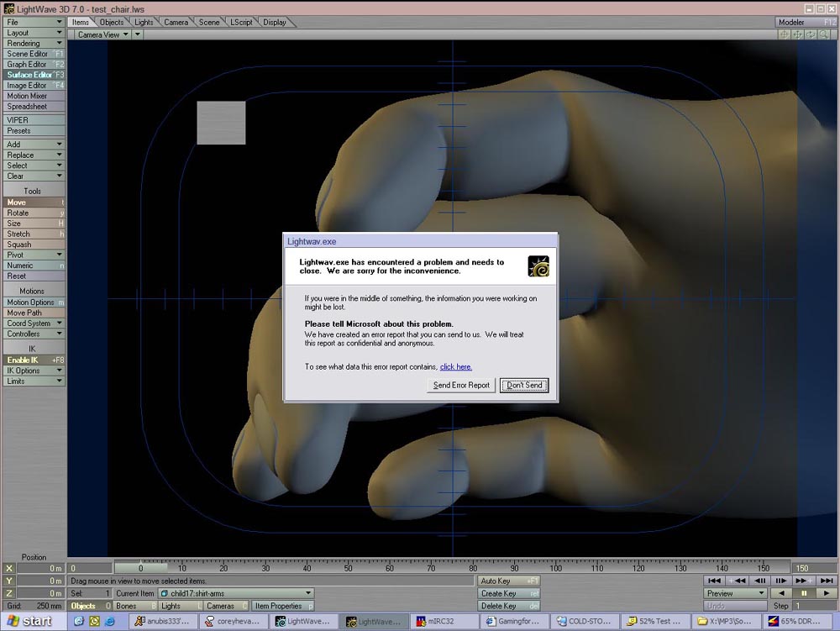
Task: Open the Modeler with its button
Action: tap(806, 22)
